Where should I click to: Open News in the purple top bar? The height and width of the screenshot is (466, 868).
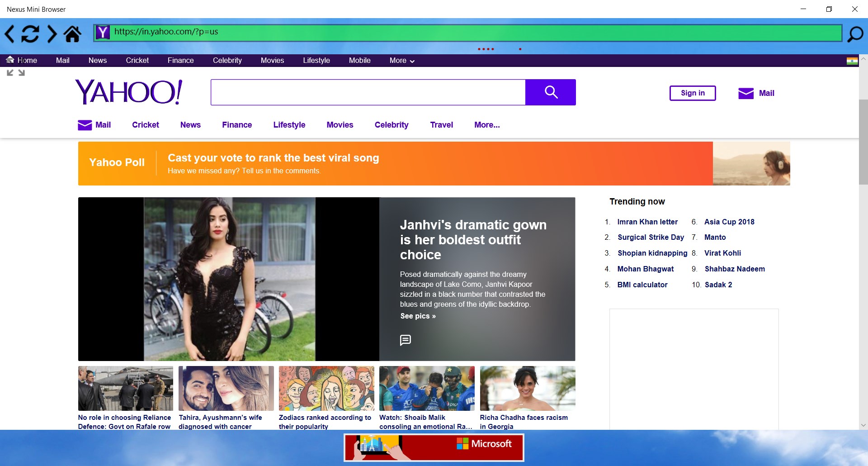(98, 61)
